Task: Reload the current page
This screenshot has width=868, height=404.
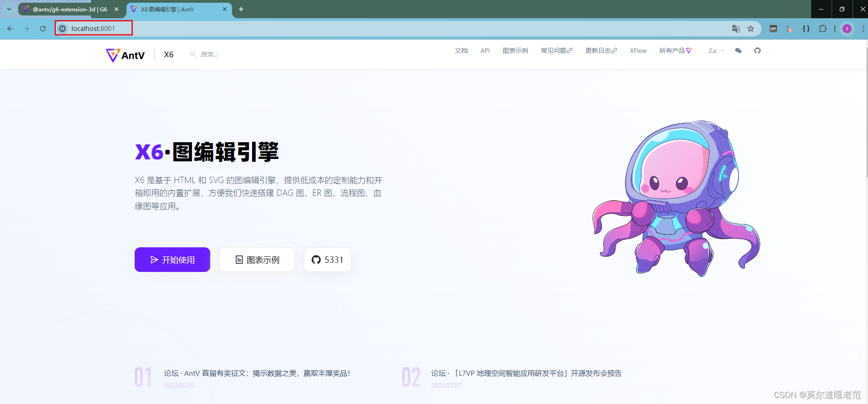Action: pyautogui.click(x=43, y=29)
